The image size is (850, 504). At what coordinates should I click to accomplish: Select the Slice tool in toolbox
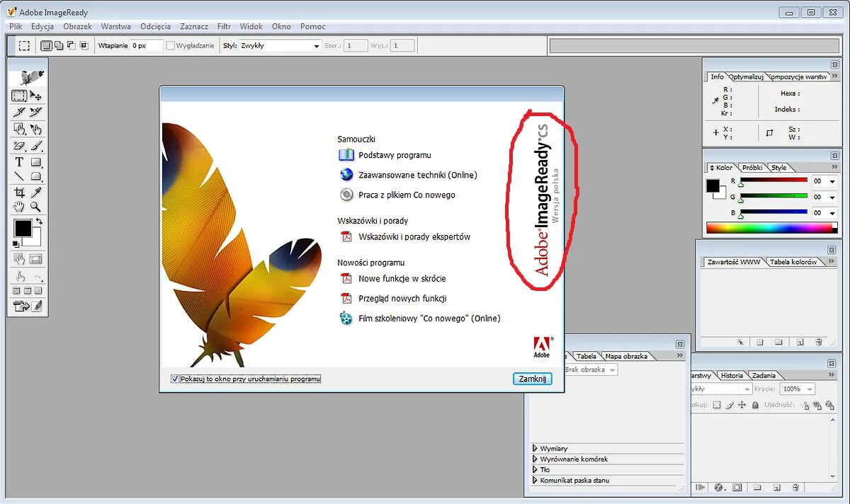click(x=18, y=111)
